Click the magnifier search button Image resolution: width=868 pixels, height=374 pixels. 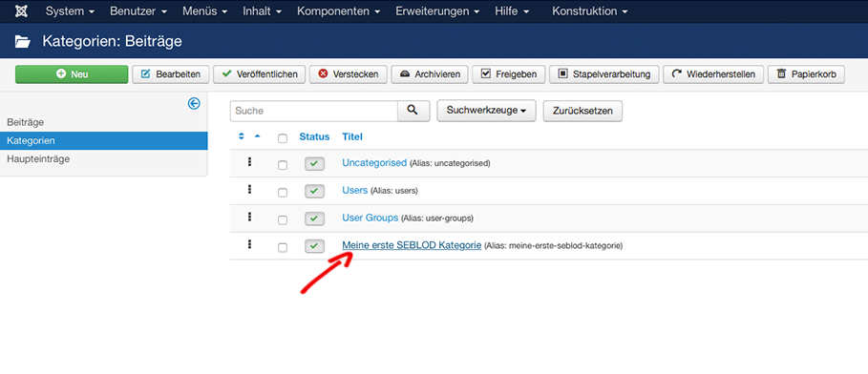414,111
